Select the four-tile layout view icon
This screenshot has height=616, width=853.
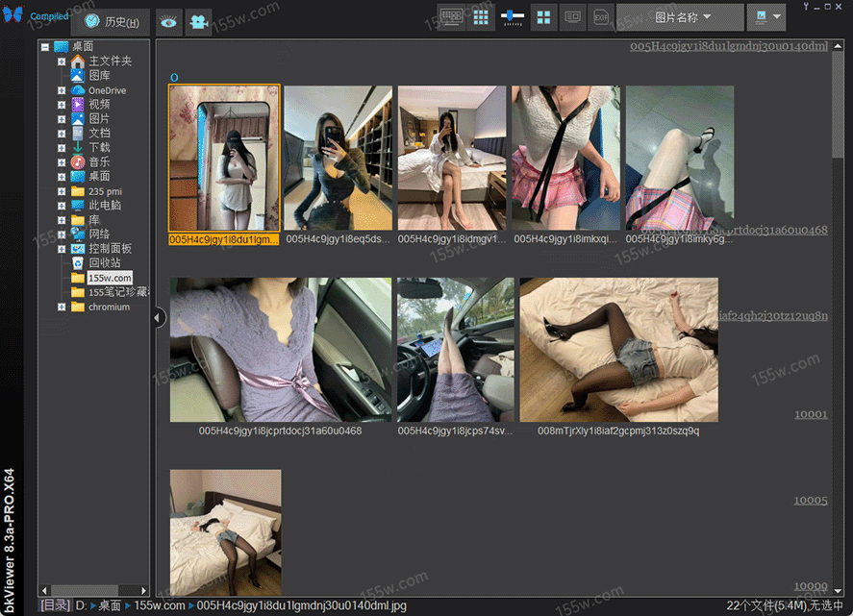coord(544,17)
